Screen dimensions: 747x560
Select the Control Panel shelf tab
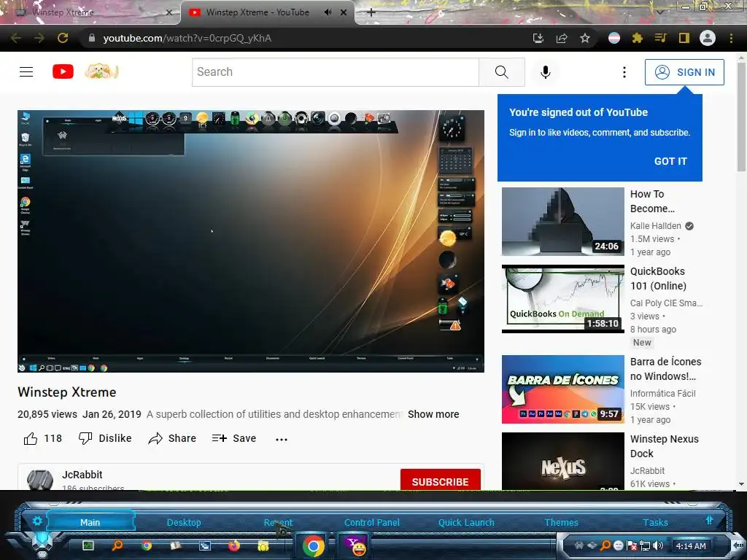coord(371,522)
